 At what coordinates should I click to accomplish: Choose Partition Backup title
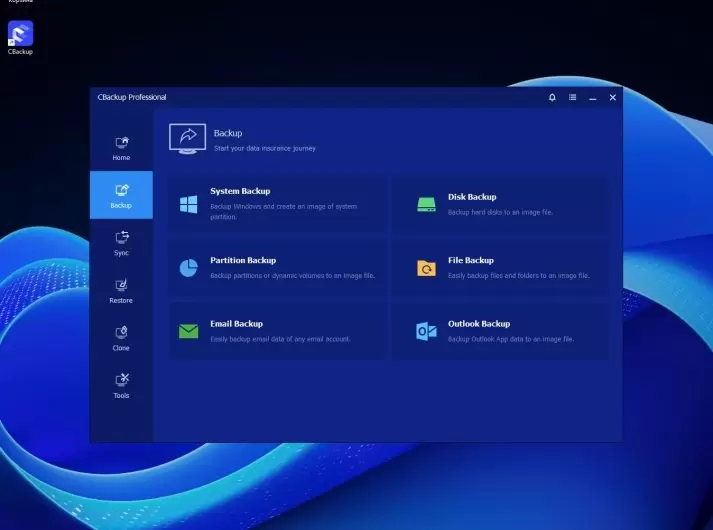coord(243,260)
